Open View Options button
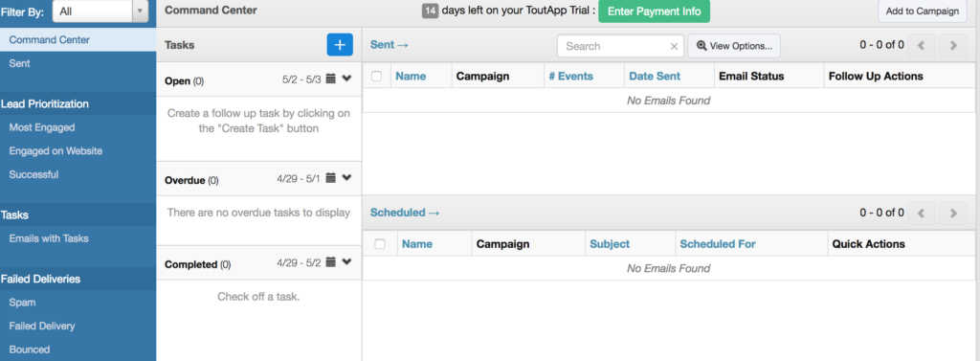980x361 pixels. click(734, 46)
